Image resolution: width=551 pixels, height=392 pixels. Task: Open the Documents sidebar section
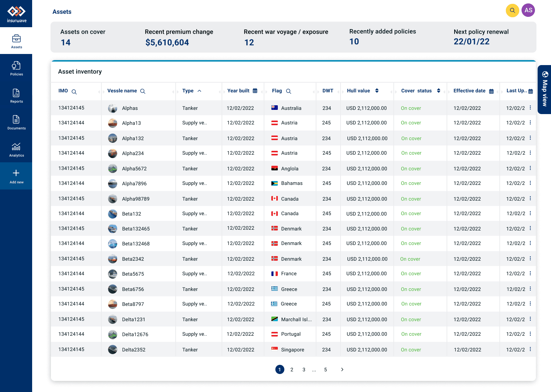tap(16, 122)
